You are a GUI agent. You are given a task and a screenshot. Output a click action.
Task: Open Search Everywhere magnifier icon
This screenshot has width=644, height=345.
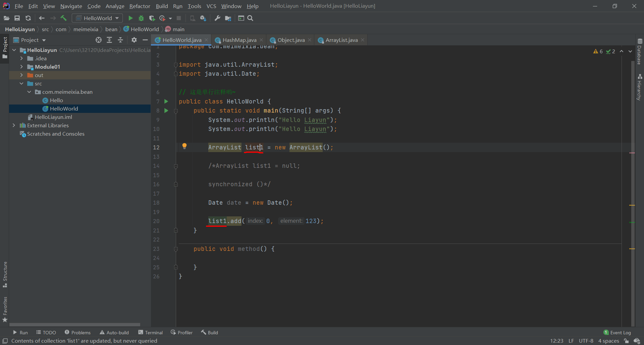click(x=250, y=18)
